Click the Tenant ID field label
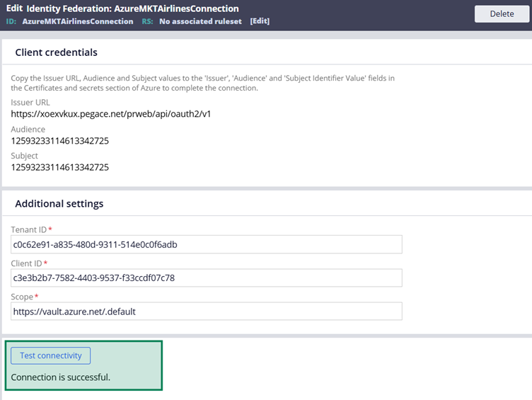The width and height of the screenshot is (532, 400). (29, 230)
